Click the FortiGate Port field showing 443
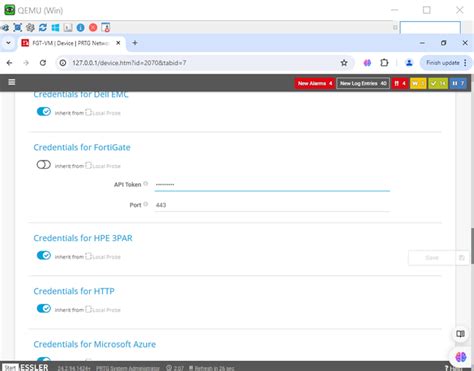The width and height of the screenshot is (474, 371). [272, 205]
